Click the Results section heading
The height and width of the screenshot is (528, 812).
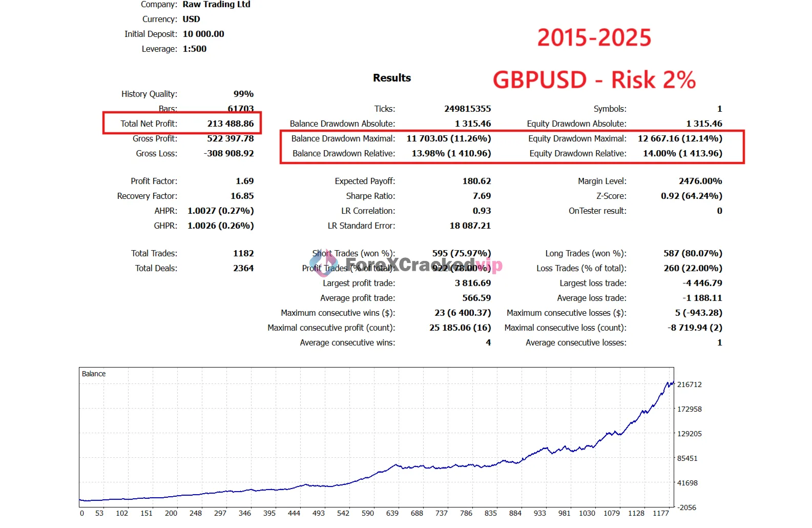tap(391, 78)
